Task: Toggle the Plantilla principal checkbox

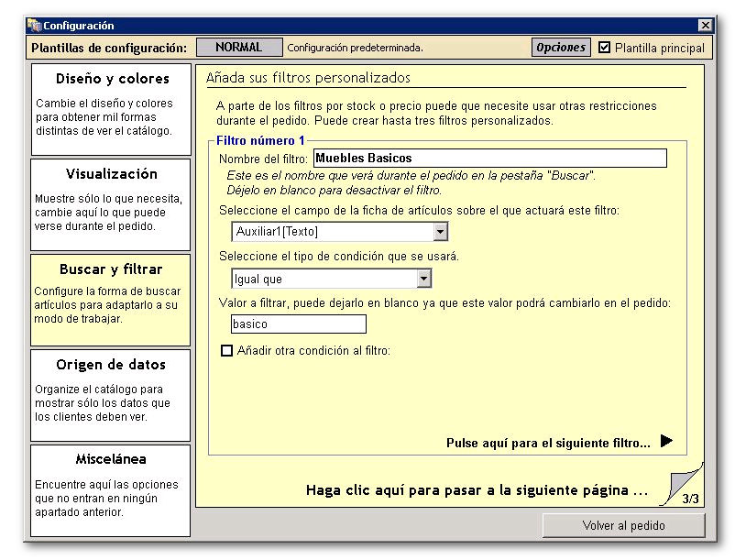Action: click(x=604, y=48)
